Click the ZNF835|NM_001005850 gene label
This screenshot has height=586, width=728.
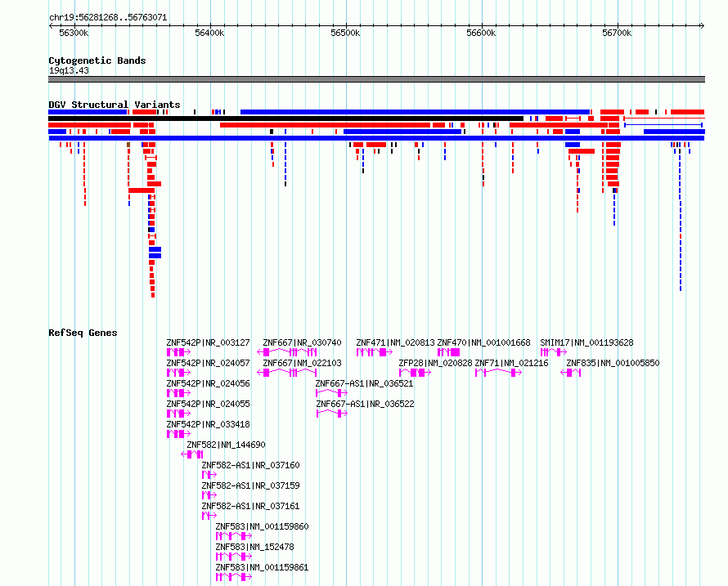point(613,364)
